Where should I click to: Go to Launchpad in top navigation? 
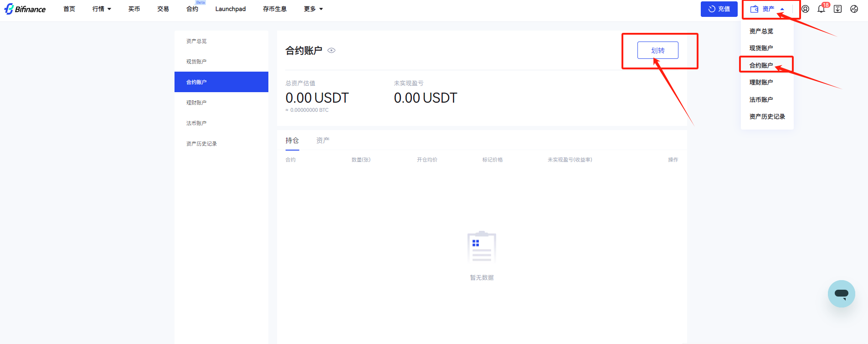click(230, 9)
